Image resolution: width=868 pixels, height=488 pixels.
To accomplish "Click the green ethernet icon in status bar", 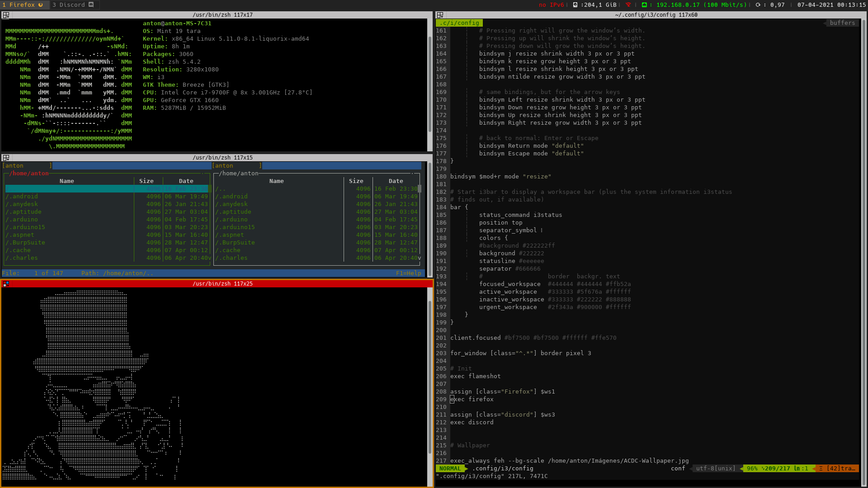I will [x=644, y=5].
